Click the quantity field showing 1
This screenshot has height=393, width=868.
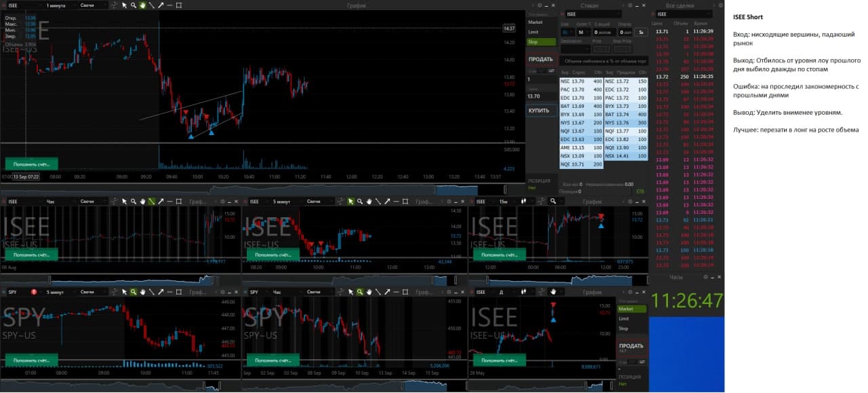tap(540, 79)
